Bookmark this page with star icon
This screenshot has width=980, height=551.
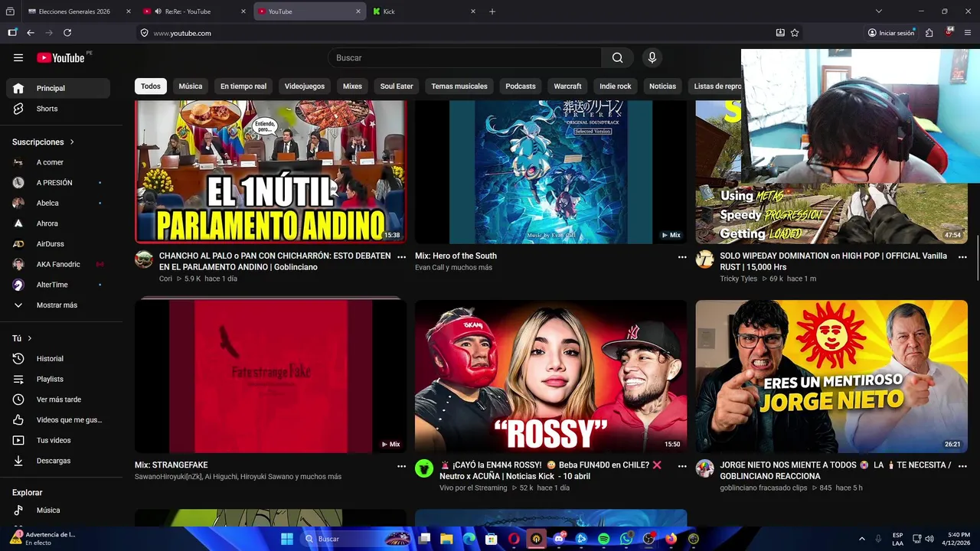(795, 33)
